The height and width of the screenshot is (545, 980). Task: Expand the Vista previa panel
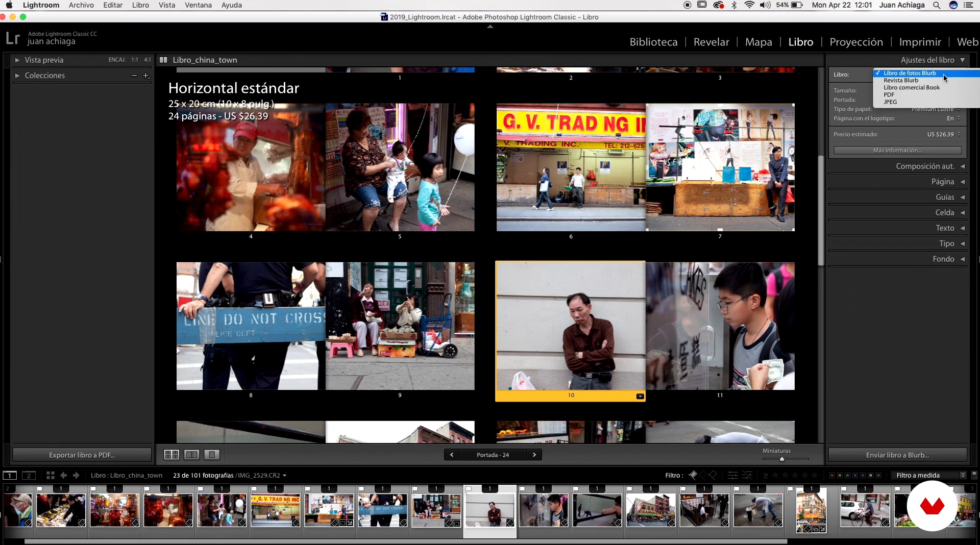click(17, 60)
